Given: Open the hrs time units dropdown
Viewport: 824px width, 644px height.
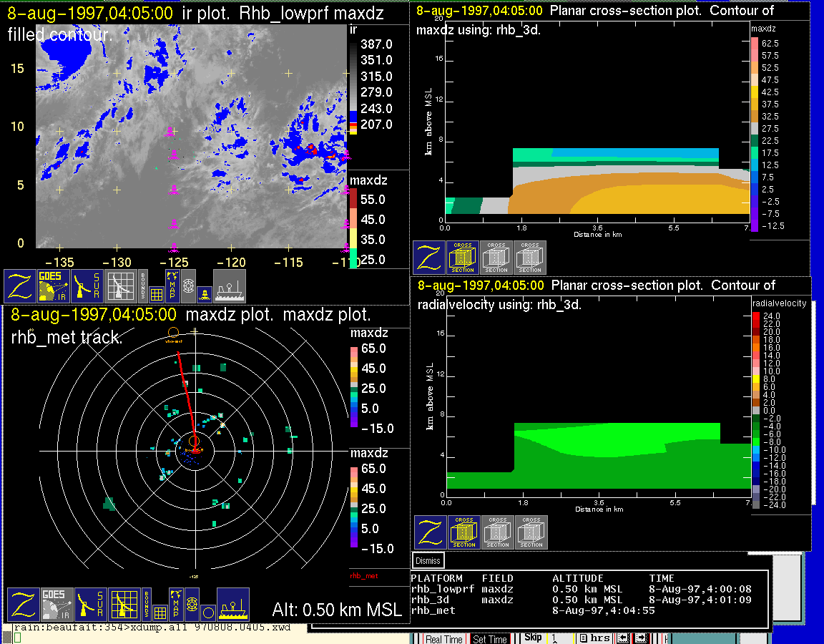Looking at the screenshot, I should (595, 638).
